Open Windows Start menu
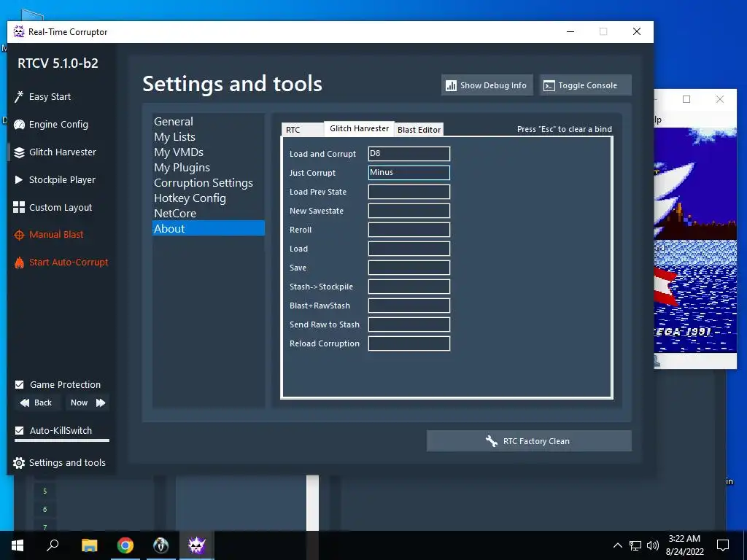 point(18,545)
